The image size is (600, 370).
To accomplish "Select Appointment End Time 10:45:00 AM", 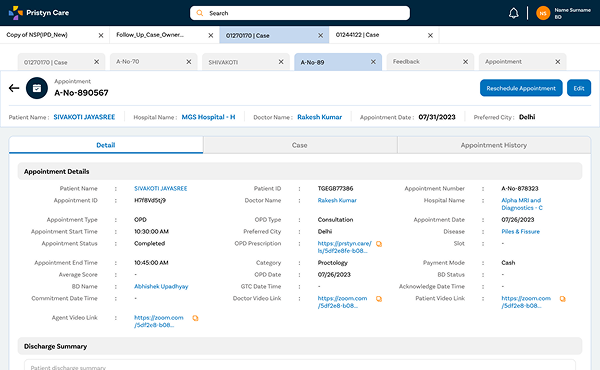I will point(151,263).
